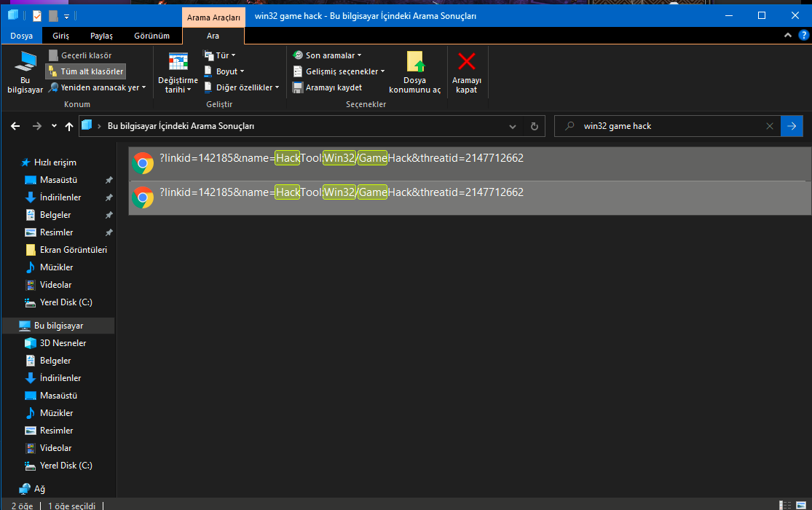
Task: Go forward with the forward arrow
Action: [x=36, y=126]
